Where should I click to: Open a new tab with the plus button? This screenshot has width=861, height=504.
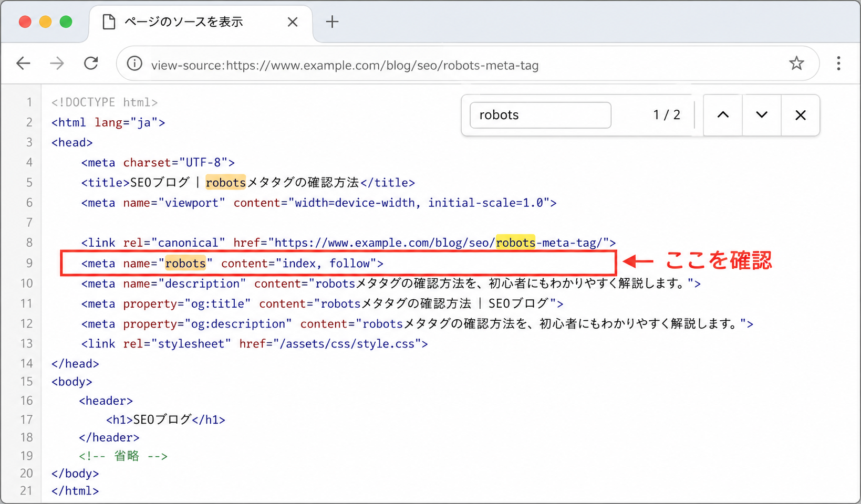click(332, 22)
